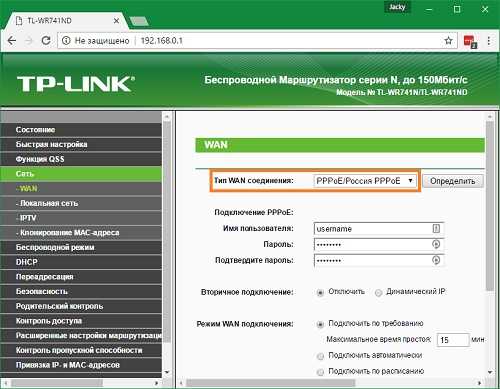Choose Подключить по расписанию option
This screenshot has width=500, height=389.
[320, 372]
